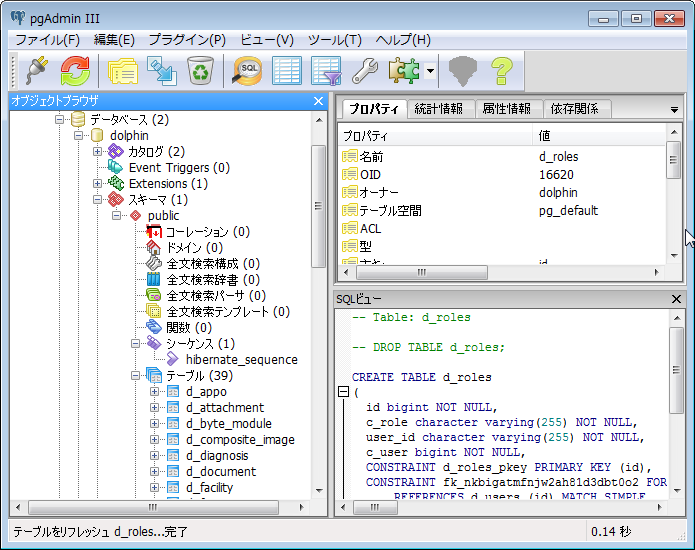Select the 全文検索パーサ (0) icon
The image size is (695, 550).
(x=154, y=296)
